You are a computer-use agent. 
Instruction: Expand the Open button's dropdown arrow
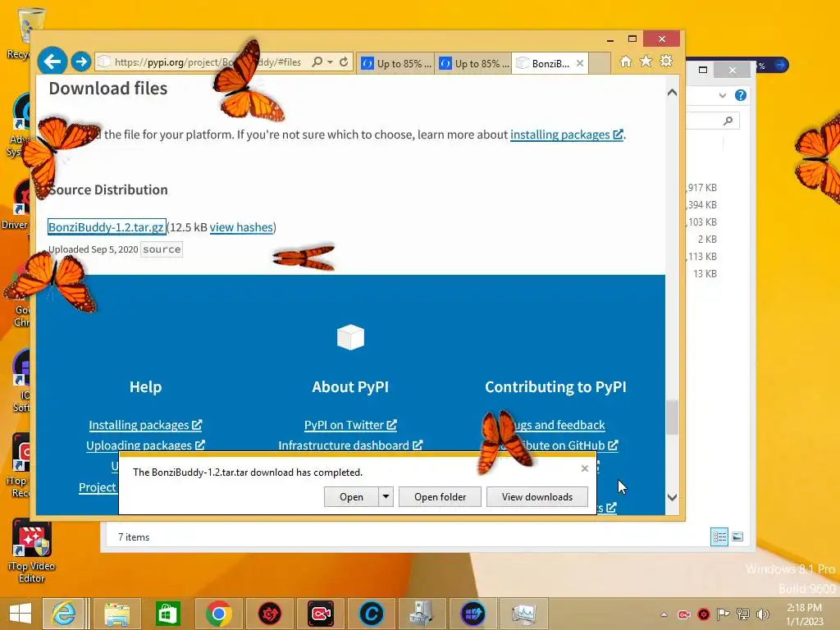(x=386, y=496)
